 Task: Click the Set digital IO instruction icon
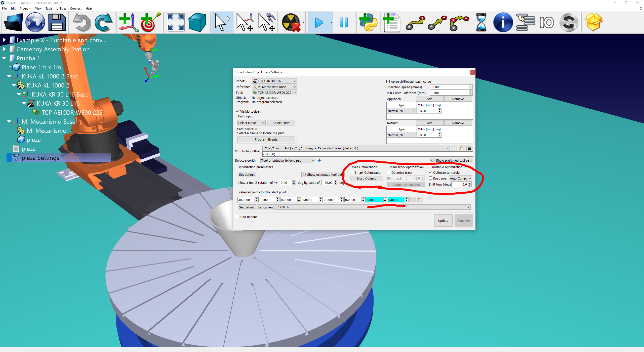tap(547, 23)
